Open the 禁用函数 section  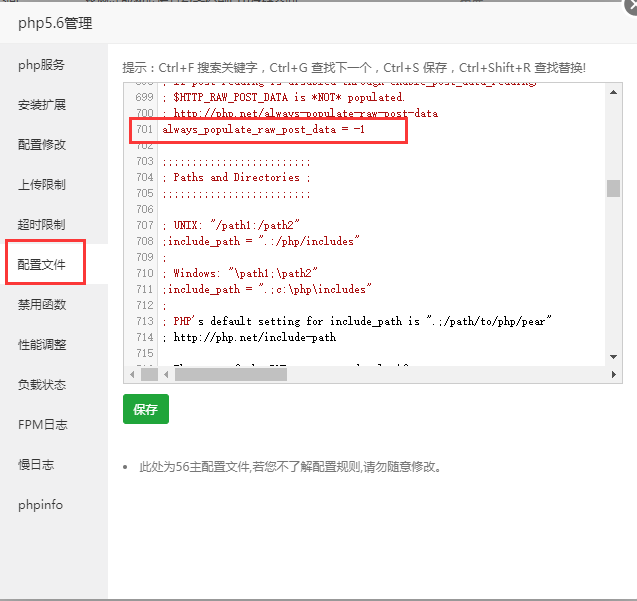(x=41, y=305)
